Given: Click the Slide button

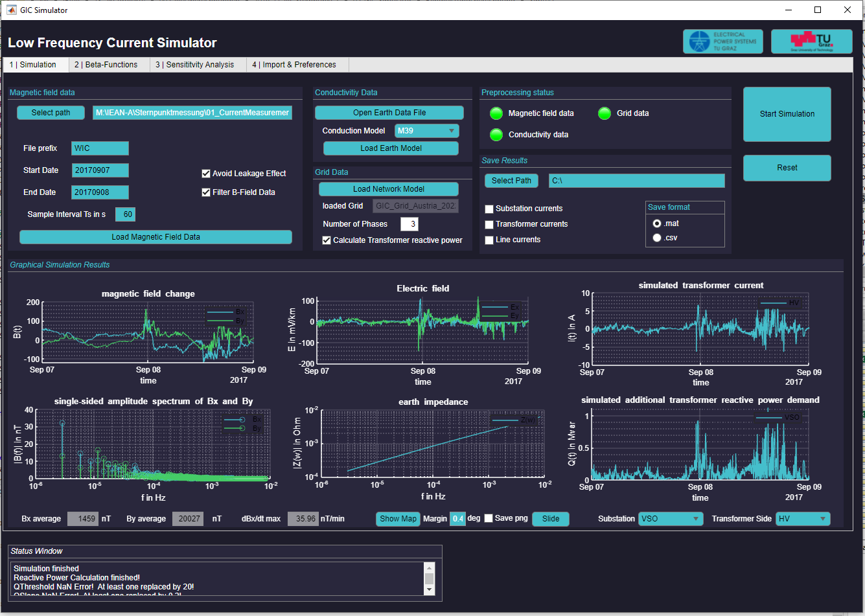Looking at the screenshot, I should pyautogui.click(x=551, y=519).
